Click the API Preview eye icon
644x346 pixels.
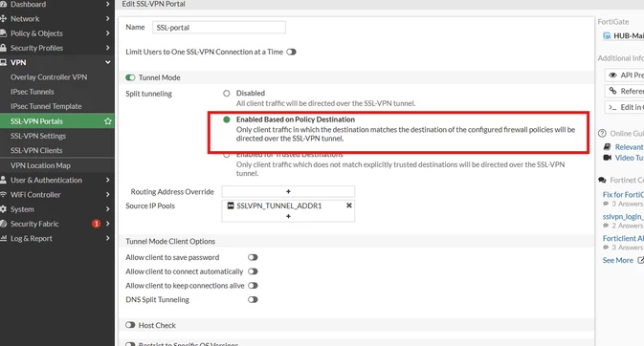[612, 76]
